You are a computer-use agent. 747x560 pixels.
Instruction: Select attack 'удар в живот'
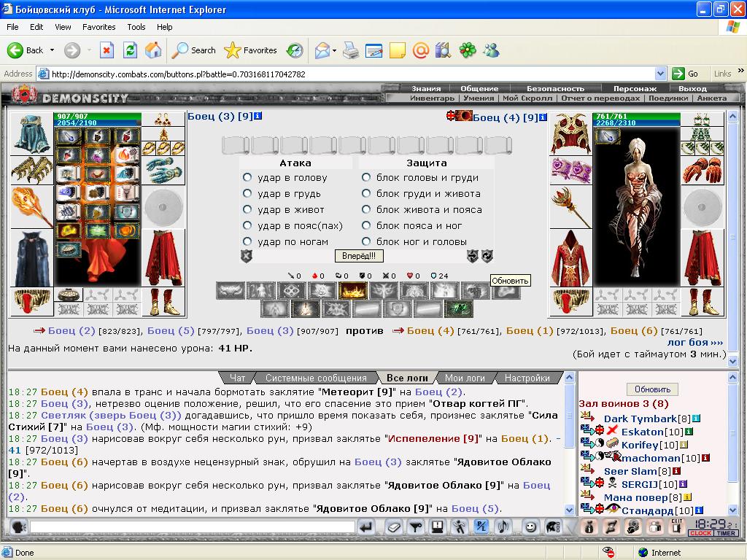pos(247,209)
